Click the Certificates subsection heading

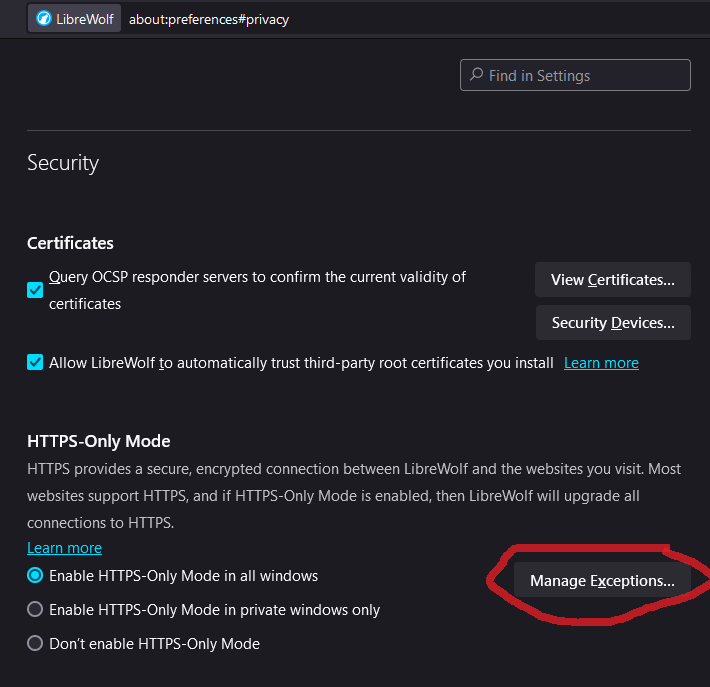(x=70, y=243)
